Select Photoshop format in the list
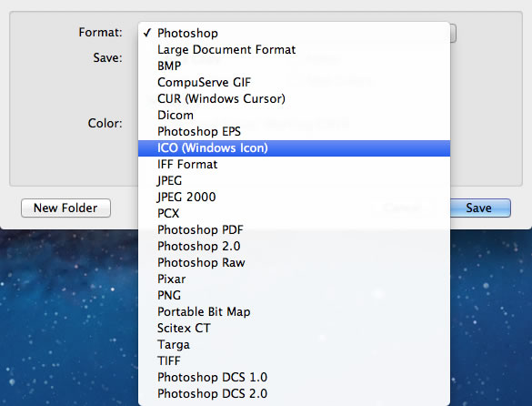This screenshot has width=532, height=406. (x=294, y=33)
